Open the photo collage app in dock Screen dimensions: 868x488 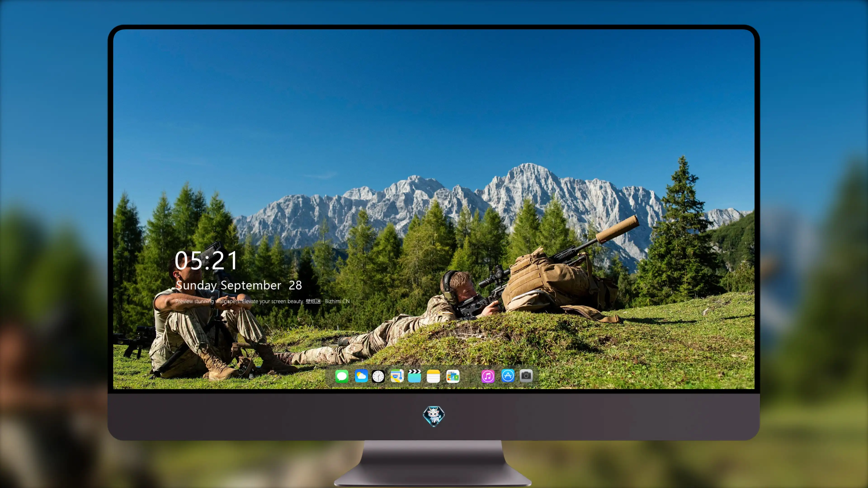coord(453,376)
